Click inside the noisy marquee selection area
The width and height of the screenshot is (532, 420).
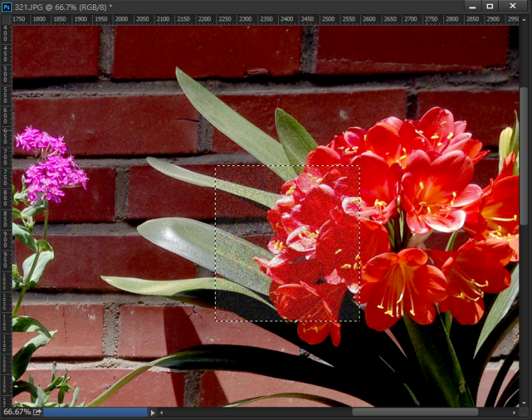tap(287, 243)
